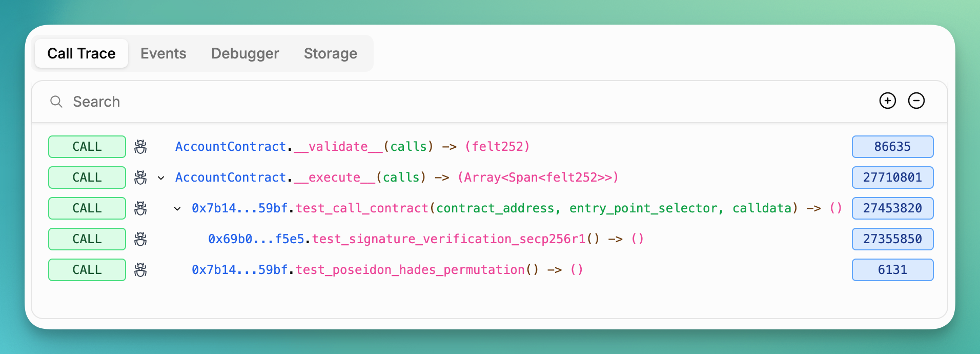The width and height of the screenshot is (980, 354).
Task: Collapse all calls with the minus circle icon
Action: tap(916, 101)
